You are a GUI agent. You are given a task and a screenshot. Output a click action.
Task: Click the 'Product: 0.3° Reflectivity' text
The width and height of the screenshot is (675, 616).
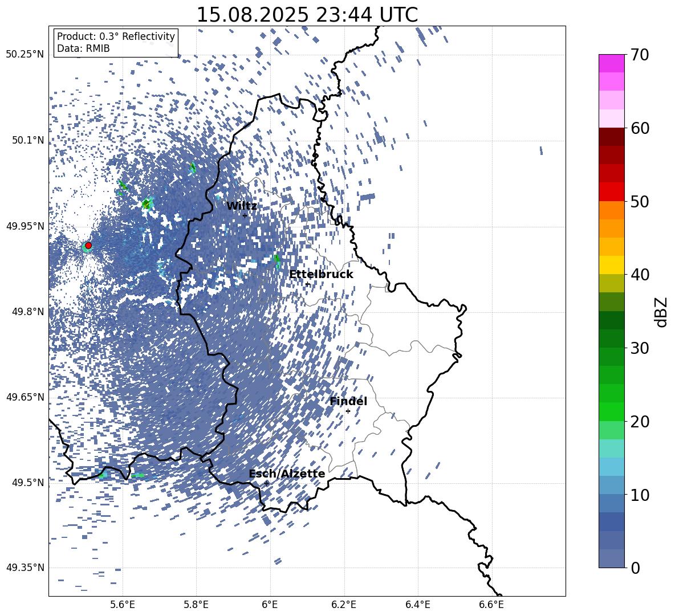click(116, 36)
